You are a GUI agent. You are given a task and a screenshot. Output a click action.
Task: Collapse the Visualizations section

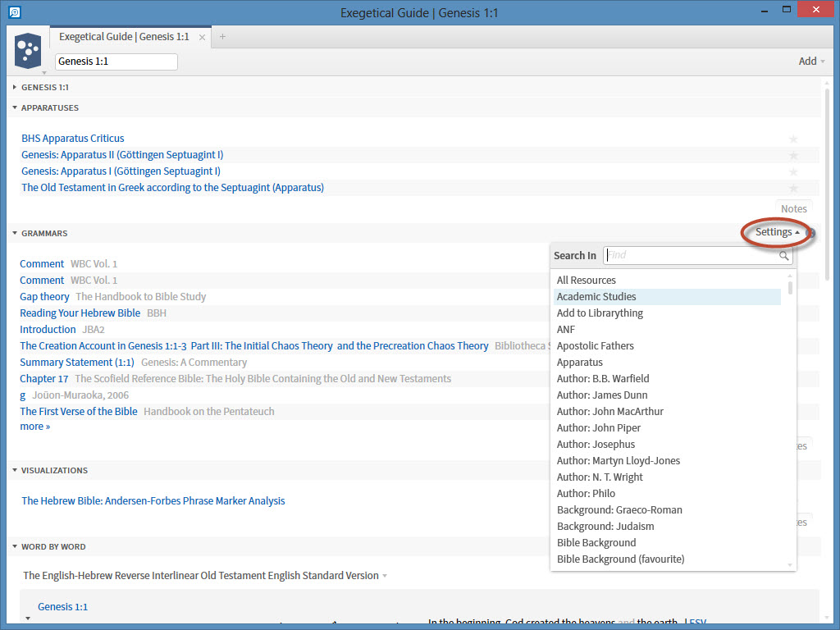[15, 470]
